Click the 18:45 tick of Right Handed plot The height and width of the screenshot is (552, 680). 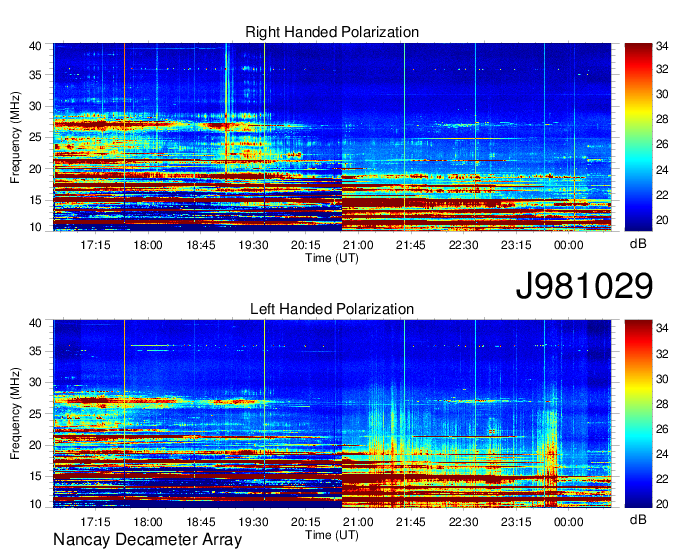pos(201,245)
